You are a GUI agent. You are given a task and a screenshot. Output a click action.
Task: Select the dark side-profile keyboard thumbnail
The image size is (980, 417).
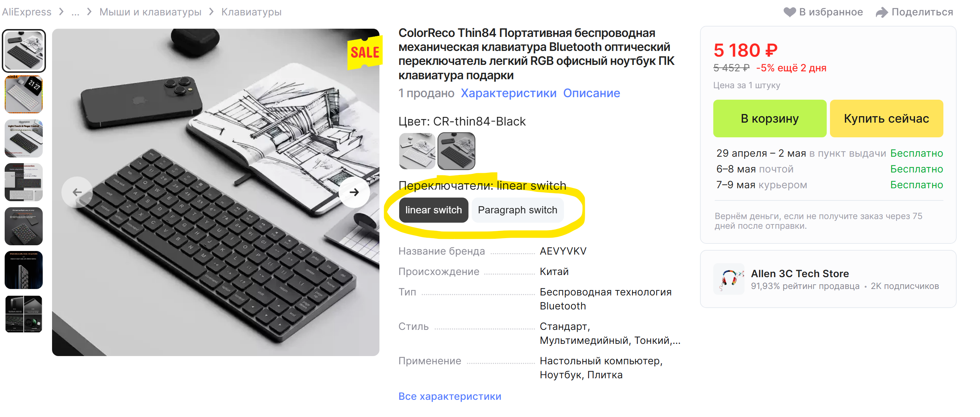point(24,270)
